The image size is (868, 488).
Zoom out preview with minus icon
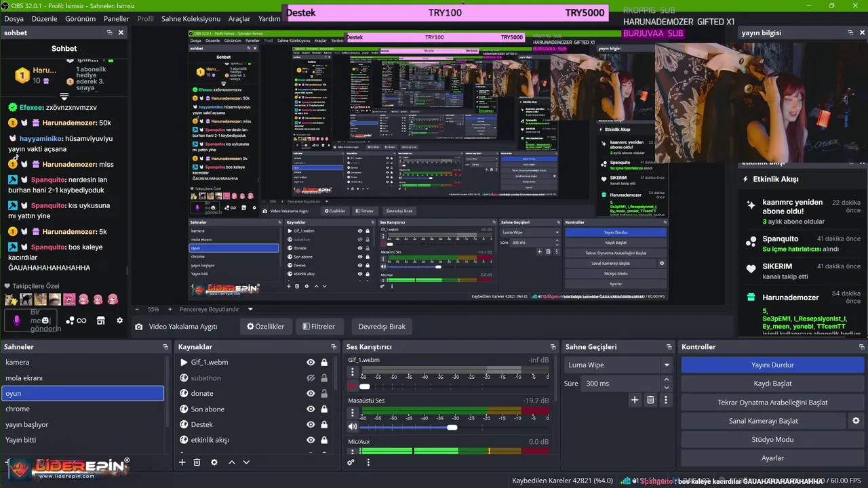[x=137, y=309]
